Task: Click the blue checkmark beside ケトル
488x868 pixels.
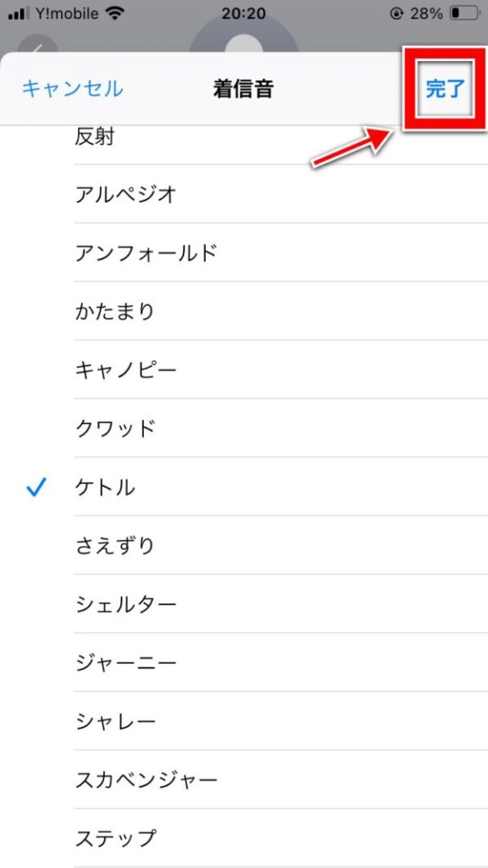Action: 36,487
